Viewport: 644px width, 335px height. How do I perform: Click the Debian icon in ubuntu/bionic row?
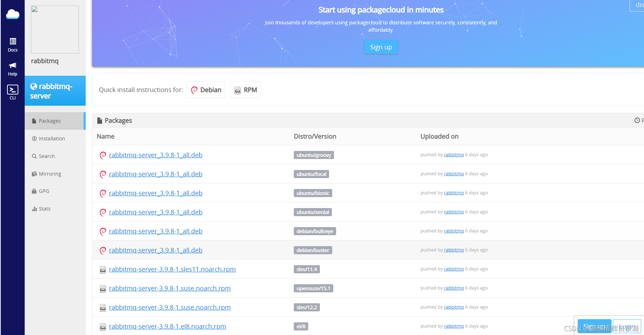coord(103,193)
